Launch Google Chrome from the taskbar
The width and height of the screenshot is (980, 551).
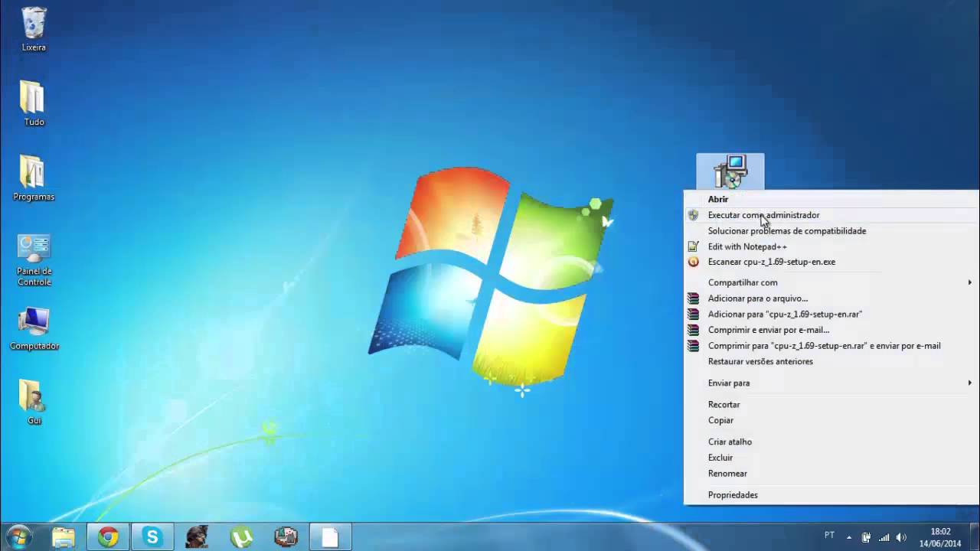(108, 537)
